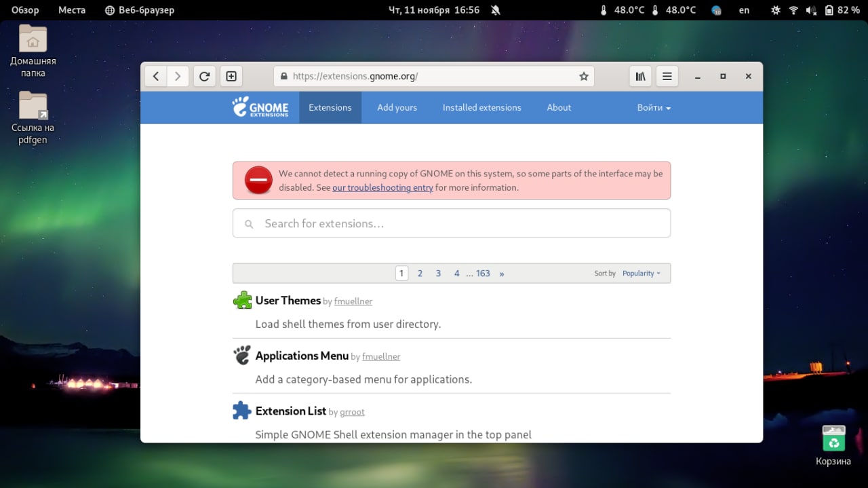868x488 pixels.
Task: Click the Extension List blue puzzle icon
Action: coord(242,410)
